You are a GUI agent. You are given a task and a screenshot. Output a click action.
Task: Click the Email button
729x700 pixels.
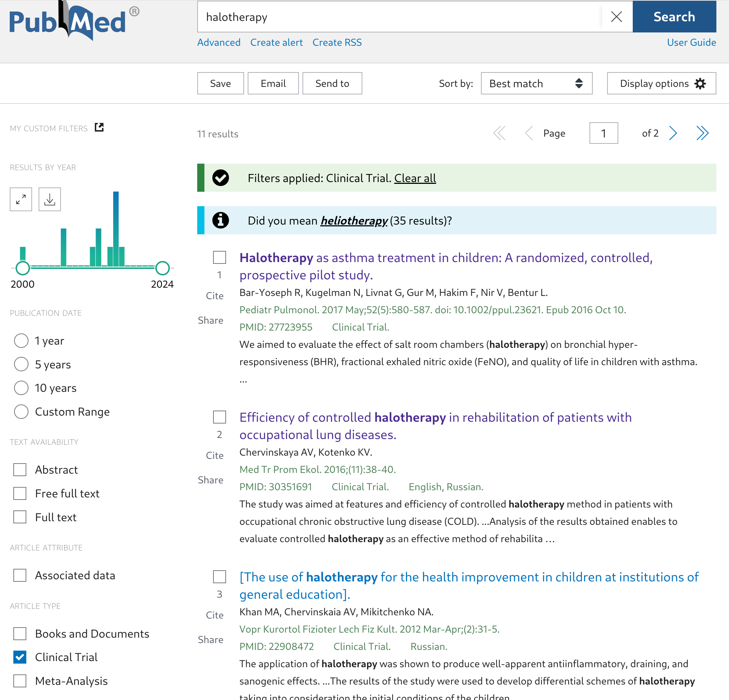point(273,83)
